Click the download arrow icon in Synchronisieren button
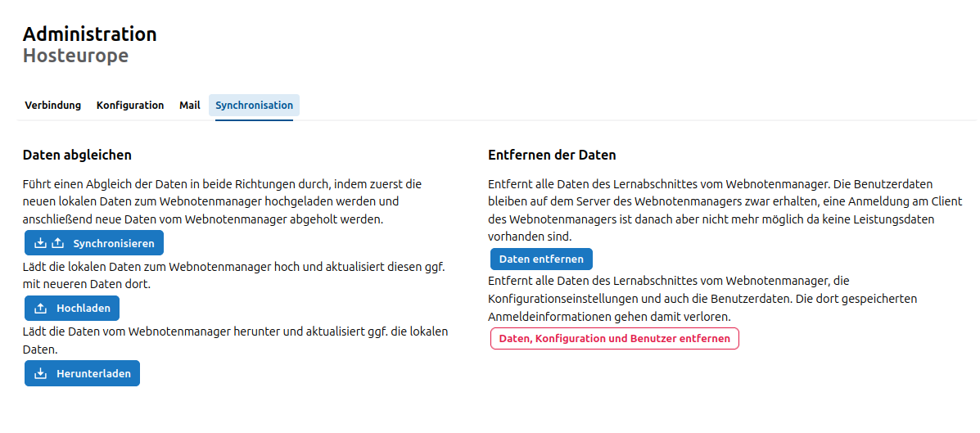The image size is (980, 433). pos(41,243)
